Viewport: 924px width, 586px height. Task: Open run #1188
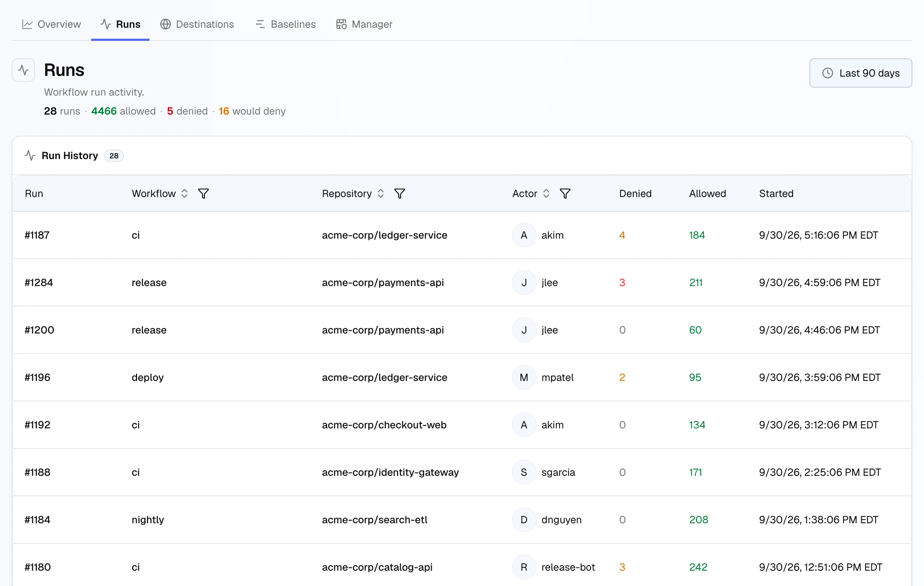[38, 472]
